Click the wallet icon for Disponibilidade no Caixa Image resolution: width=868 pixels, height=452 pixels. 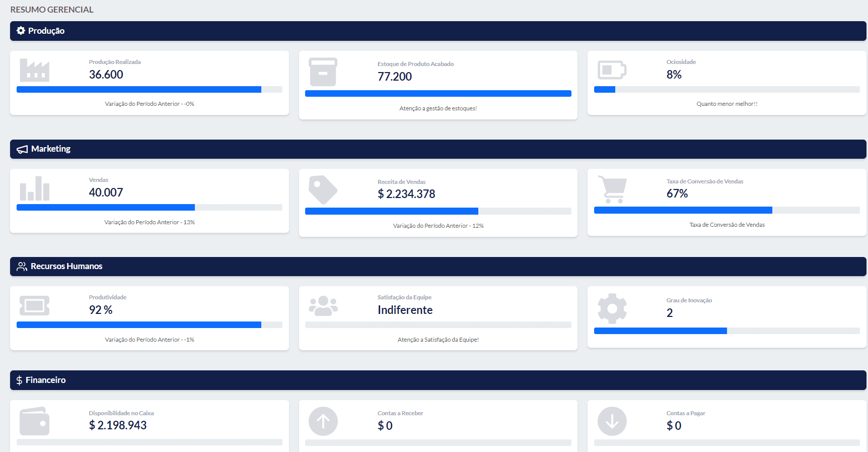click(34, 421)
